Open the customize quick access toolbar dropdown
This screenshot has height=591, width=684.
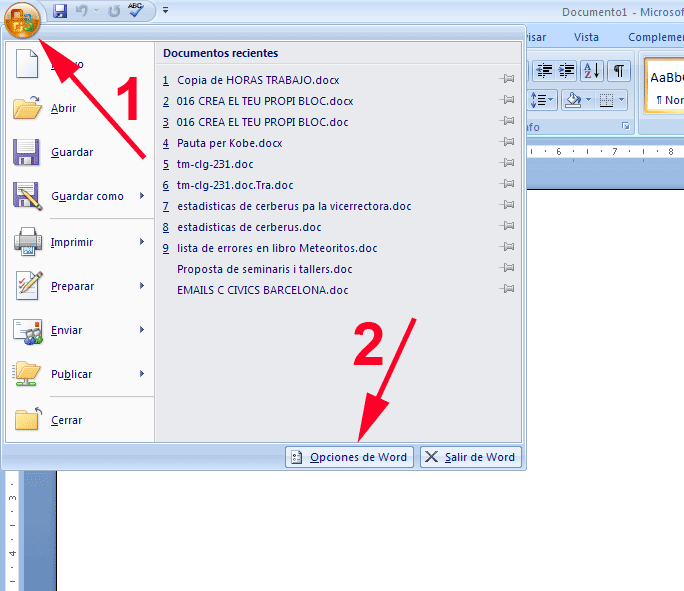165,11
